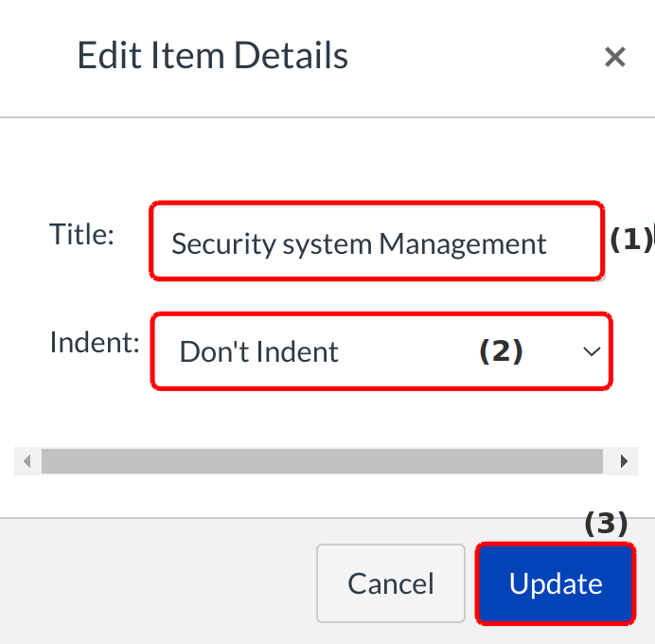This screenshot has width=655, height=644.
Task: Click the (1) annotation marker
Action: tap(628, 240)
